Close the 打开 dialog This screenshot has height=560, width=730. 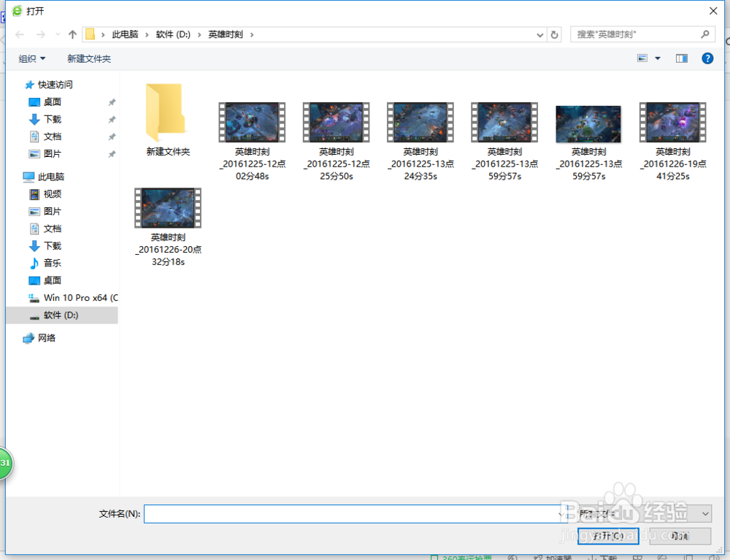coord(712,11)
